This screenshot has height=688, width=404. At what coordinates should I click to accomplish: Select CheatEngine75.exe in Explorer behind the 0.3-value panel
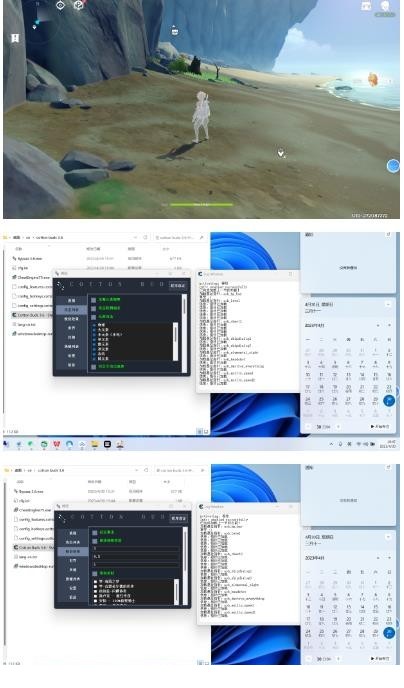tap(33, 510)
